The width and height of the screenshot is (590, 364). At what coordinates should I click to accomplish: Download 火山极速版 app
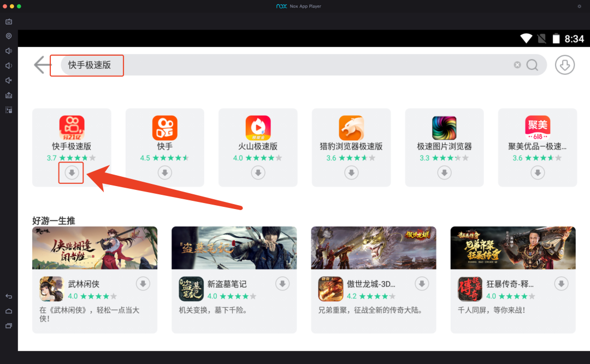(x=258, y=172)
